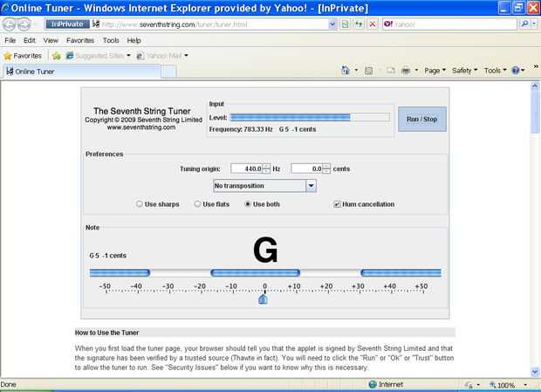Open Favorites center via the star icon

(8, 56)
